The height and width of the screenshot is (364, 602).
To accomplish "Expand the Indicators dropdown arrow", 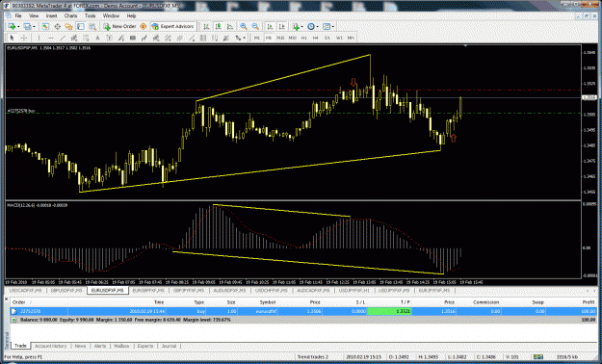I will [x=302, y=27].
